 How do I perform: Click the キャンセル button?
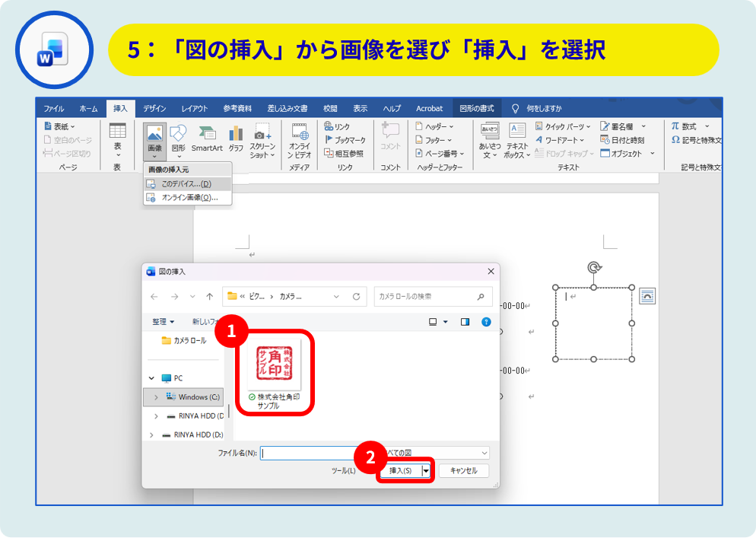coord(463,471)
